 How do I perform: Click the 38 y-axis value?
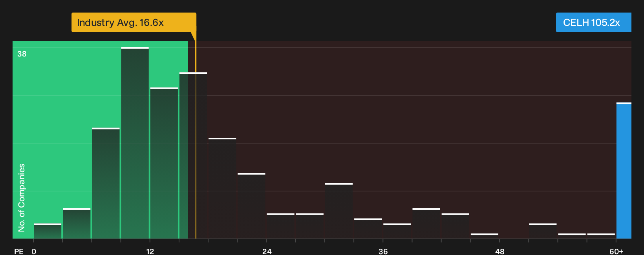tap(22, 54)
